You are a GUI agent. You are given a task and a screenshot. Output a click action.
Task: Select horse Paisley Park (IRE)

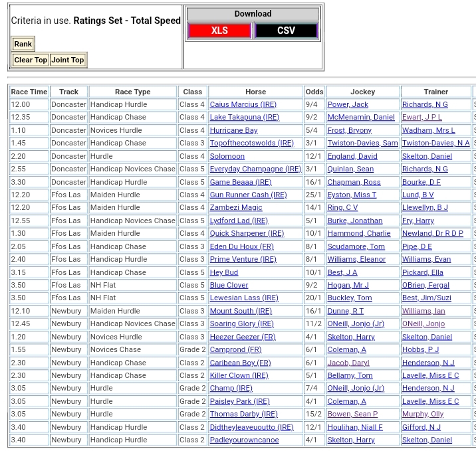click(x=239, y=401)
